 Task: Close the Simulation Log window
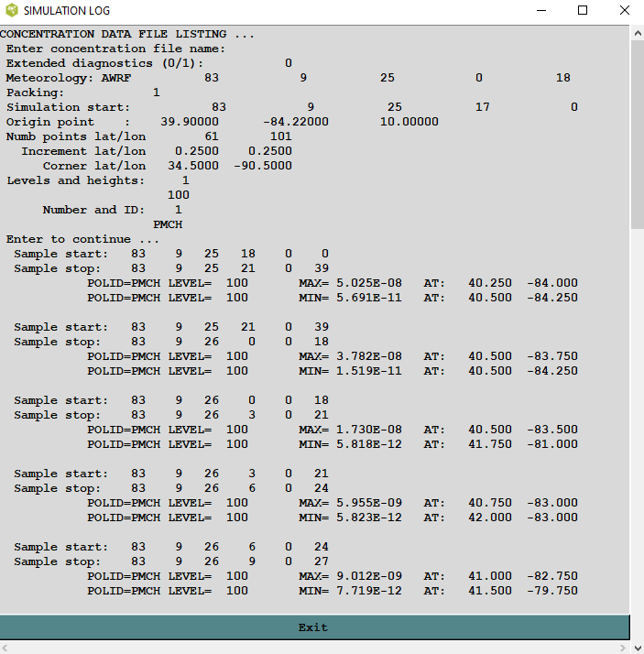point(624,11)
